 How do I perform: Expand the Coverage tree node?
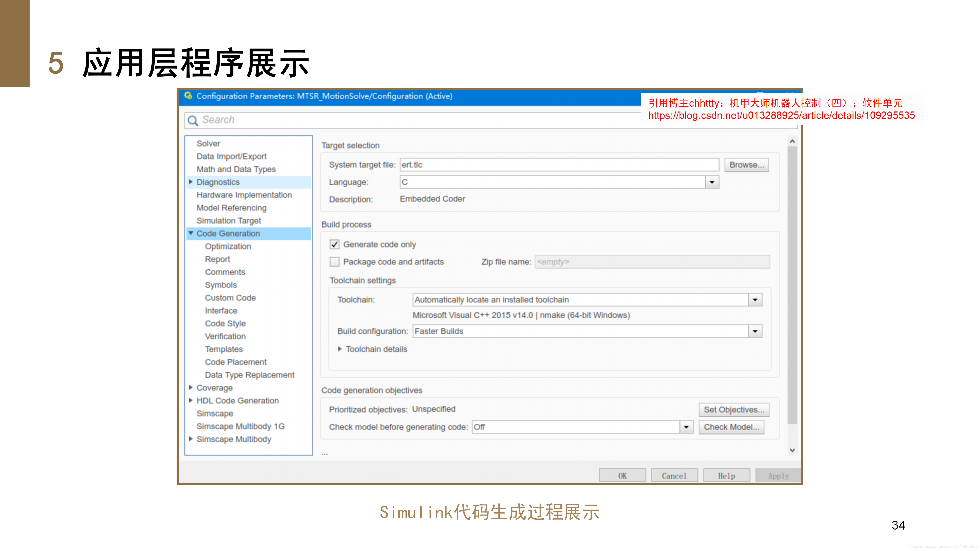tap(191, 387)
